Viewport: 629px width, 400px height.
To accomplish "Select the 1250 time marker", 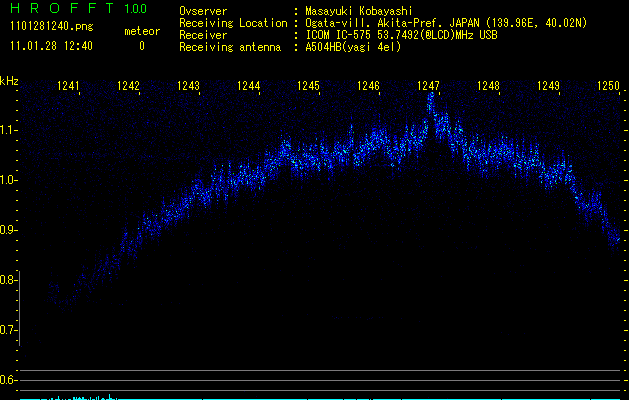I will point(608,87).
